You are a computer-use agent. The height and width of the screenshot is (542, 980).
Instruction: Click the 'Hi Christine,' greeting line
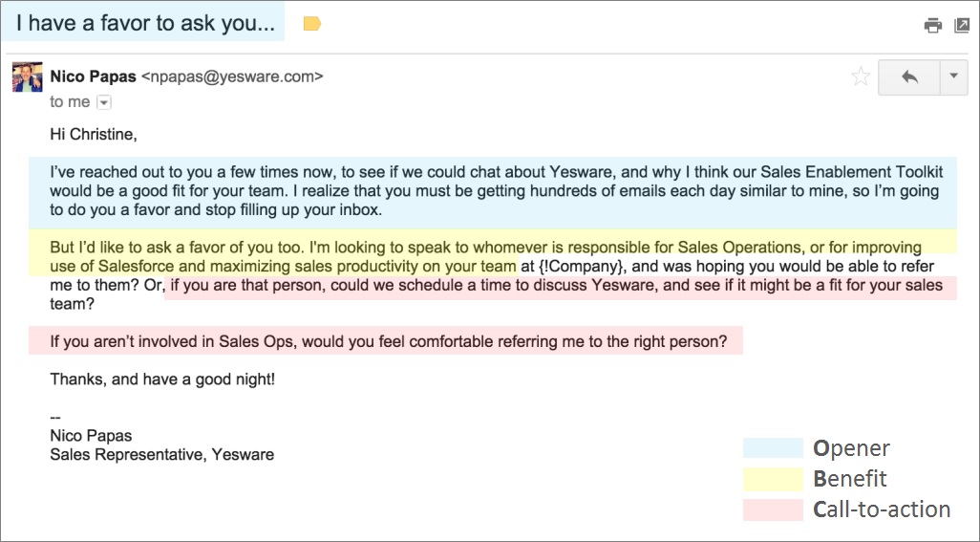coord(93,135)
